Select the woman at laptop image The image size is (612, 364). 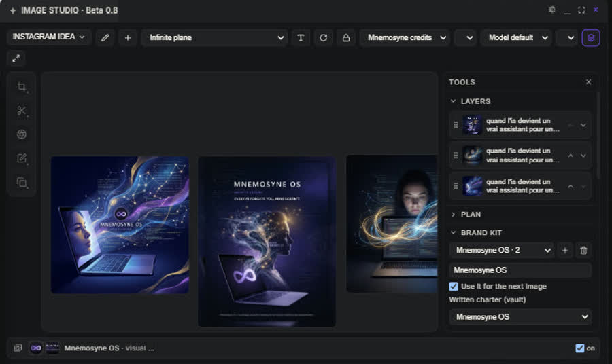(x=392, y=223)
